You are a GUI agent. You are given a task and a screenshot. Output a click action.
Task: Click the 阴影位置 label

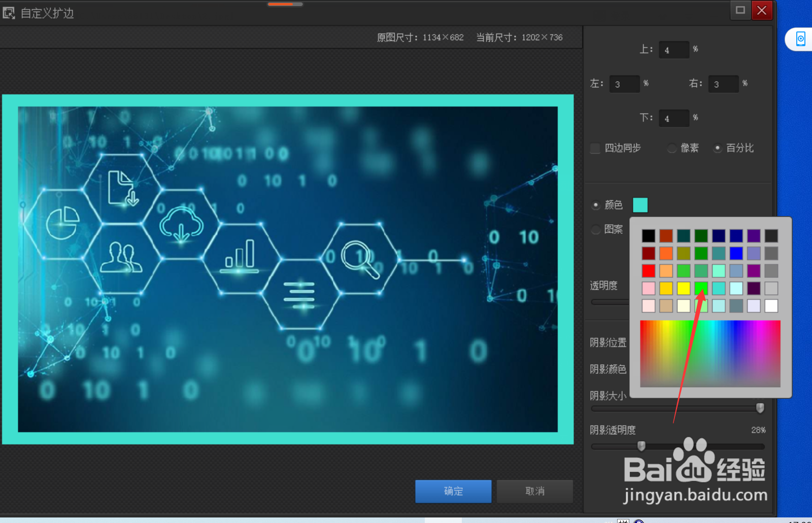608,343
